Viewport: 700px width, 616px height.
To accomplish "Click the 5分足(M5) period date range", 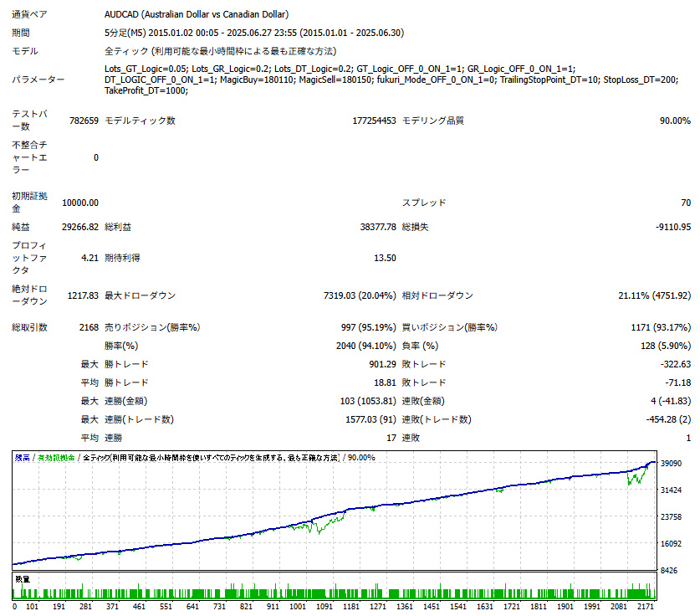I will pos(254,33).
